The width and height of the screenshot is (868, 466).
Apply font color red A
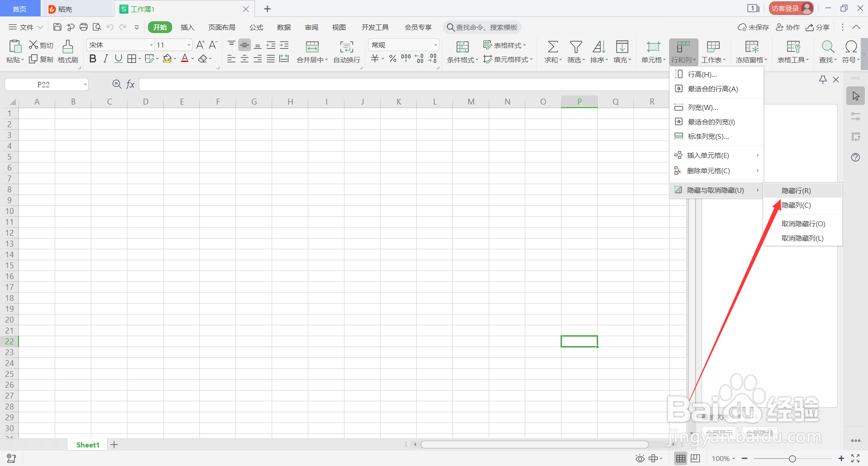coord(184,59)
